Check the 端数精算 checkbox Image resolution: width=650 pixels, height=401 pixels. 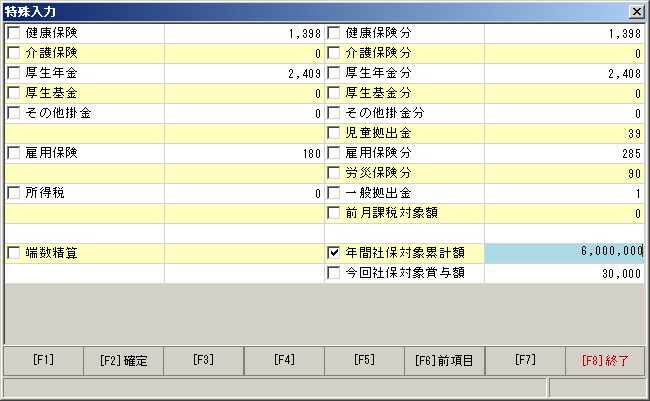click(14, 253)
